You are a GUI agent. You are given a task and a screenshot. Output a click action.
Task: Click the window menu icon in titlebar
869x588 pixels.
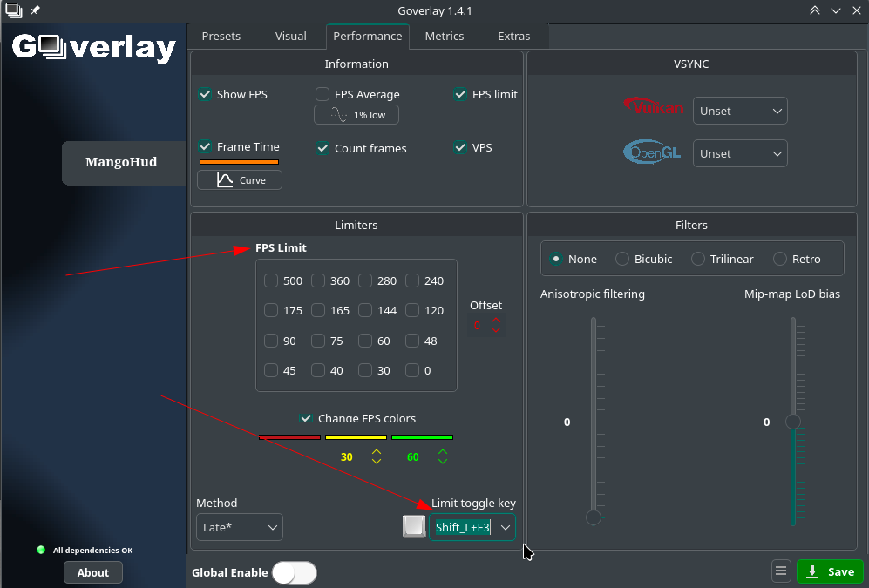pyautogui.click(x=13, y=10)
